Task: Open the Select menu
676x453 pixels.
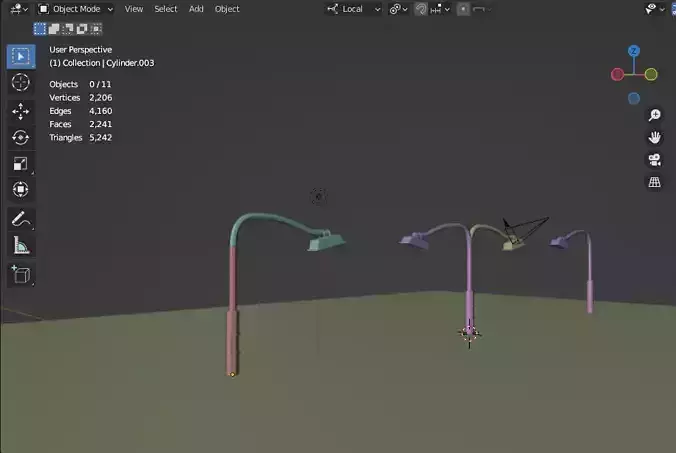Action: coord(166,9)
